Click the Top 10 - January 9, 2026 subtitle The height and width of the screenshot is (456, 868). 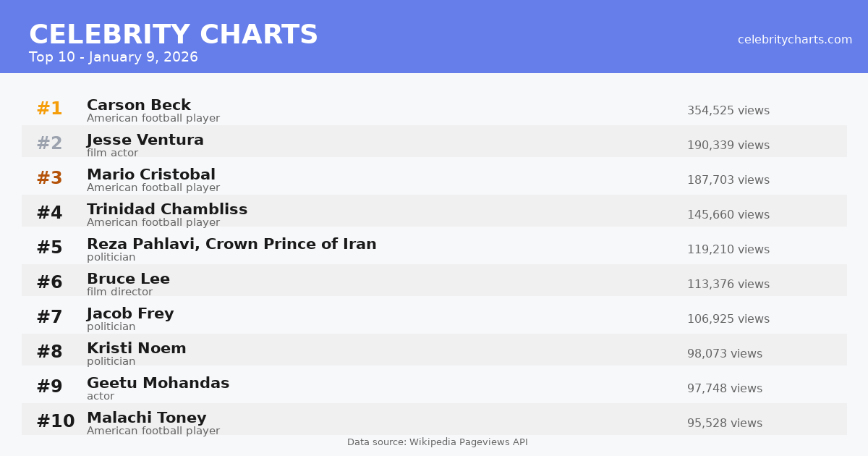[x=114, y=57]
